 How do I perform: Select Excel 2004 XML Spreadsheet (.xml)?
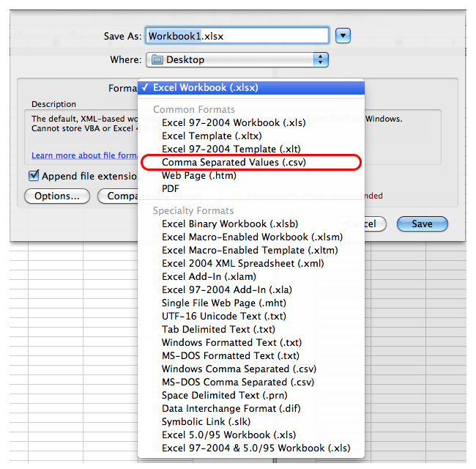point(251,263)
